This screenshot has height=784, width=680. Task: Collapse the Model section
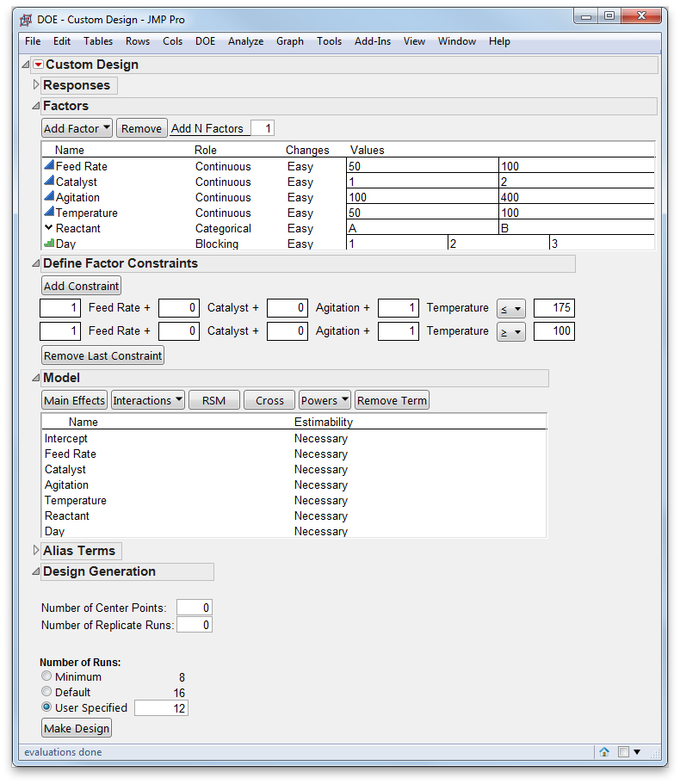36,378
